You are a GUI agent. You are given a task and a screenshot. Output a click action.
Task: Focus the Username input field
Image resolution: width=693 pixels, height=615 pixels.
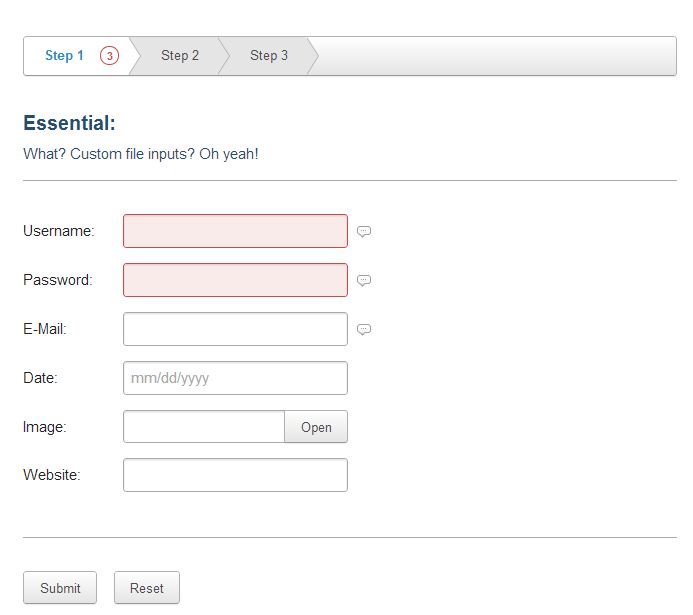point(235,231)
